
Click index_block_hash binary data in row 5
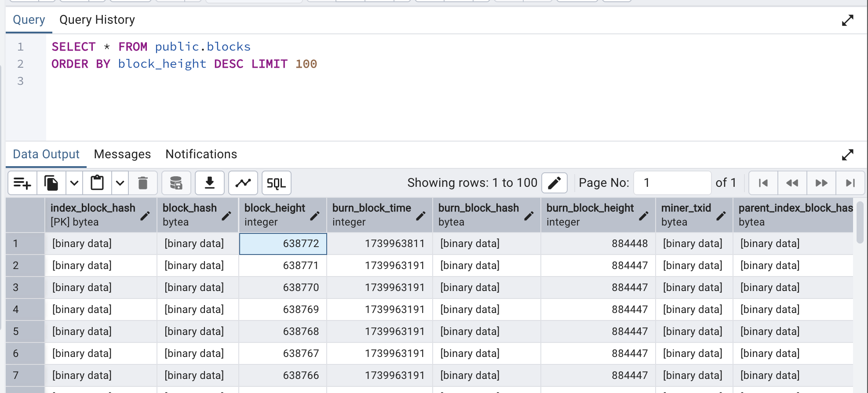(x=101, y=331)
